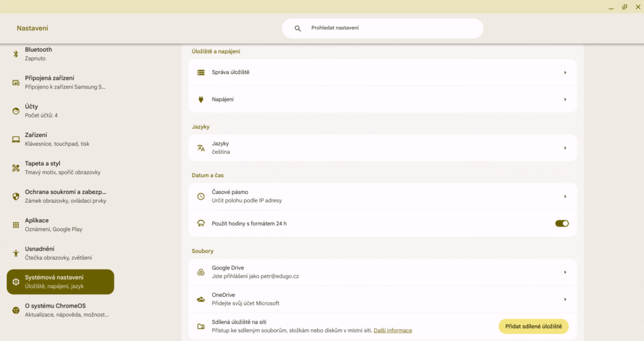Toggle the 24-hour clock format switch

point(562,223)
